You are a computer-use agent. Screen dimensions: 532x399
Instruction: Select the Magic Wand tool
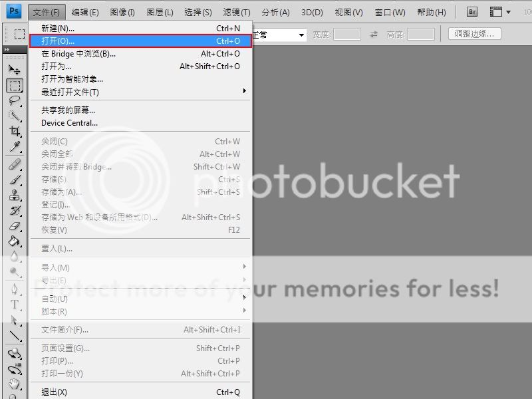coord(14,116)
